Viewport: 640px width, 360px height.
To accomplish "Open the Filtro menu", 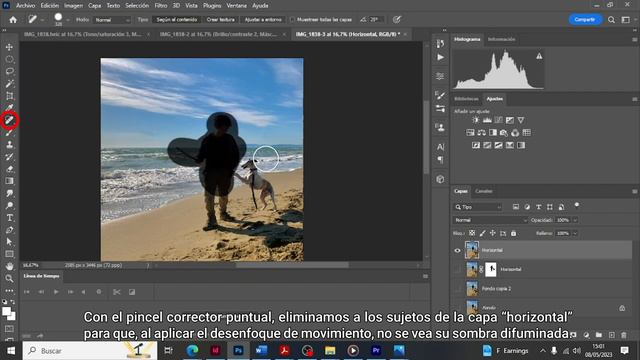I will (161, 6).
